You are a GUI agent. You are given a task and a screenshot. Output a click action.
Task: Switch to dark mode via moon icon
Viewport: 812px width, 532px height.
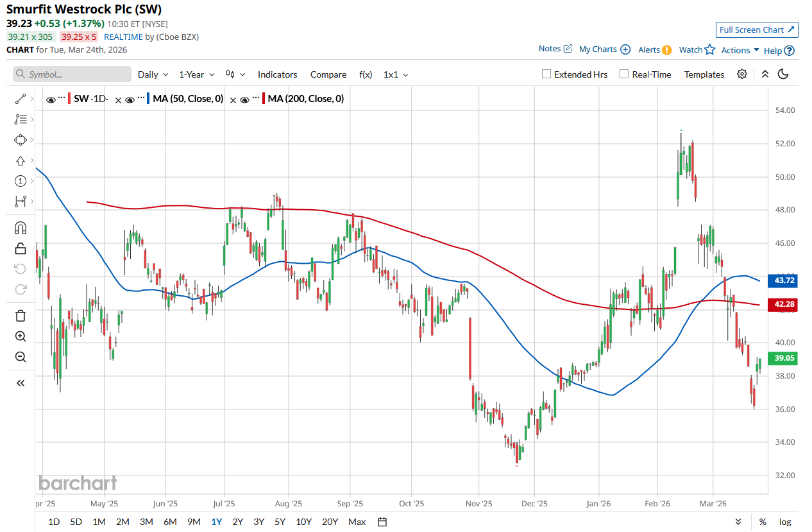(782, 74)
